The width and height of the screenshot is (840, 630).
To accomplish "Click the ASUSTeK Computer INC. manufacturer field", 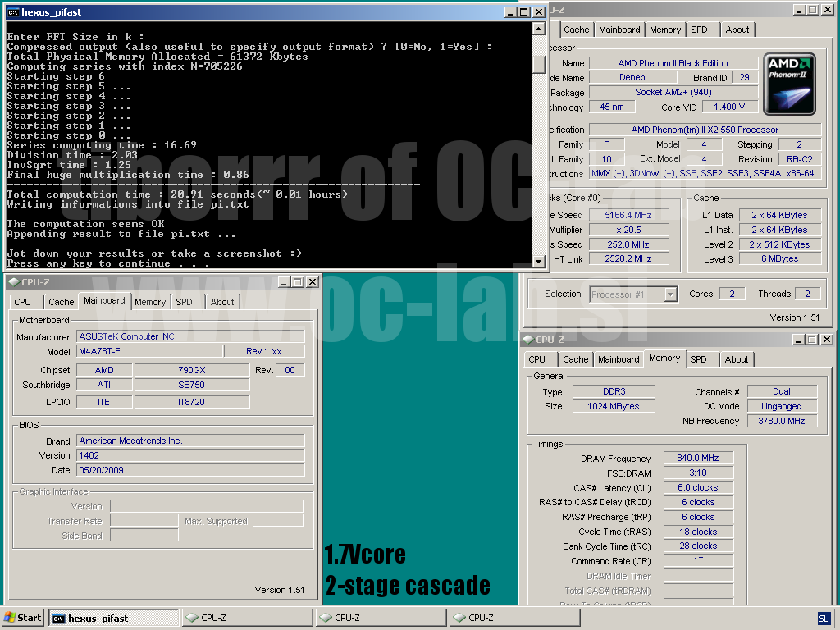I will point(190,336).
